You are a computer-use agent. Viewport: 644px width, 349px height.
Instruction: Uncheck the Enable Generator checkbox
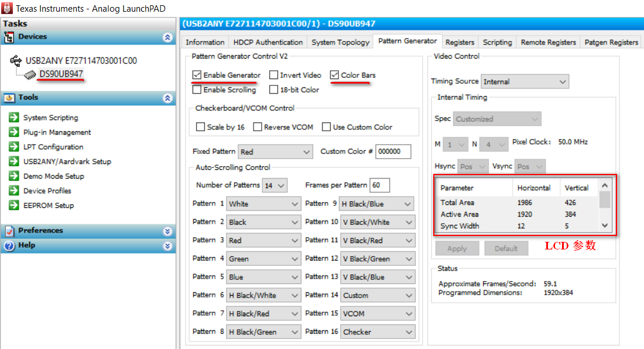(x=197, y=76)
